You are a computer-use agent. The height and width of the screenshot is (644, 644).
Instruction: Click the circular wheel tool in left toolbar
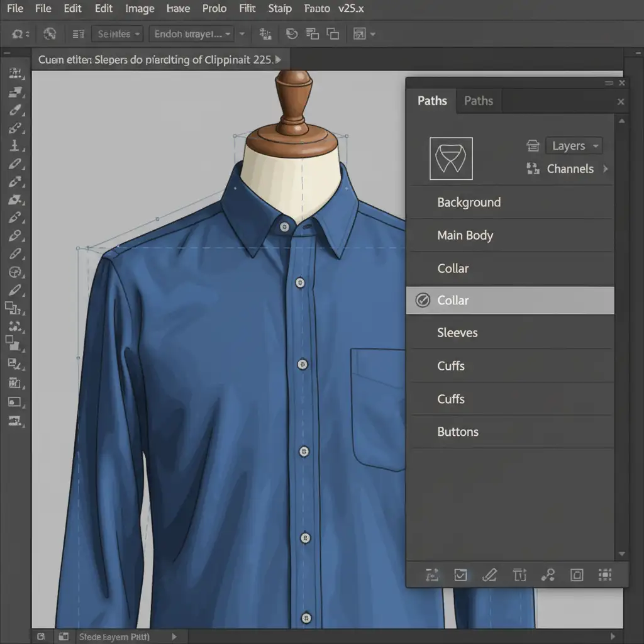[14, 273]
